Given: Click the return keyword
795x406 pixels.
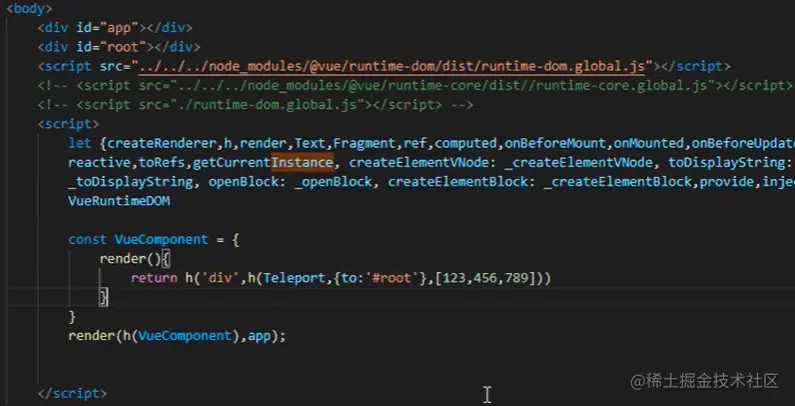Looking at the screenshot, I should (154, 278).
